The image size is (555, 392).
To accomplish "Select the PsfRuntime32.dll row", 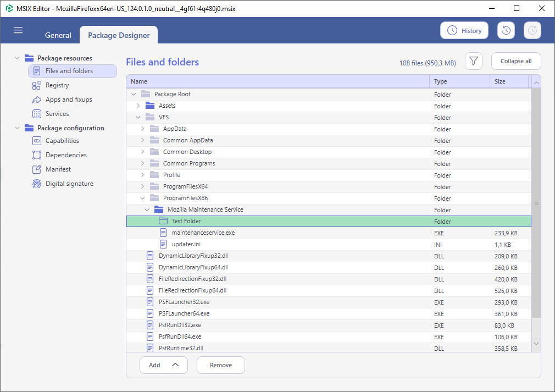I will coord(329,347).
